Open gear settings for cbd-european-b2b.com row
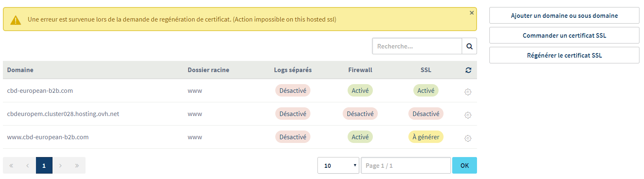The image size is (644, 179). [x=468, y=92]
